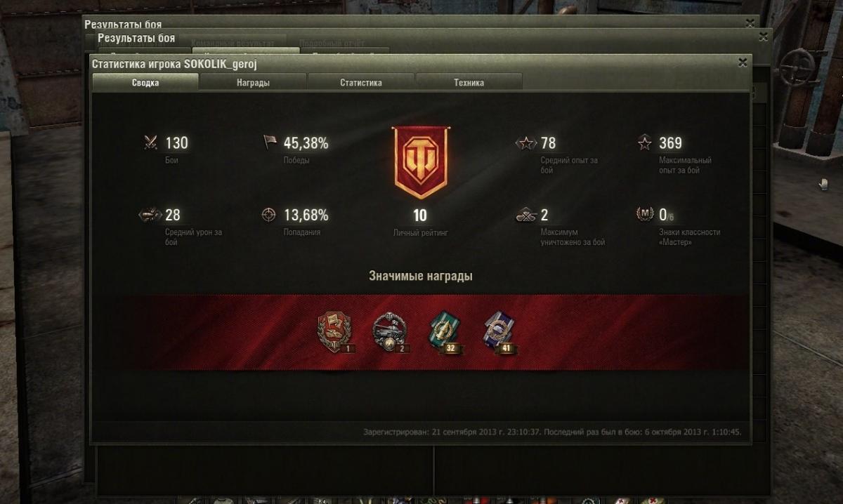Screen dimensions: 843x504
Task: Click the average experience star icon
Action: coord(525,143)
